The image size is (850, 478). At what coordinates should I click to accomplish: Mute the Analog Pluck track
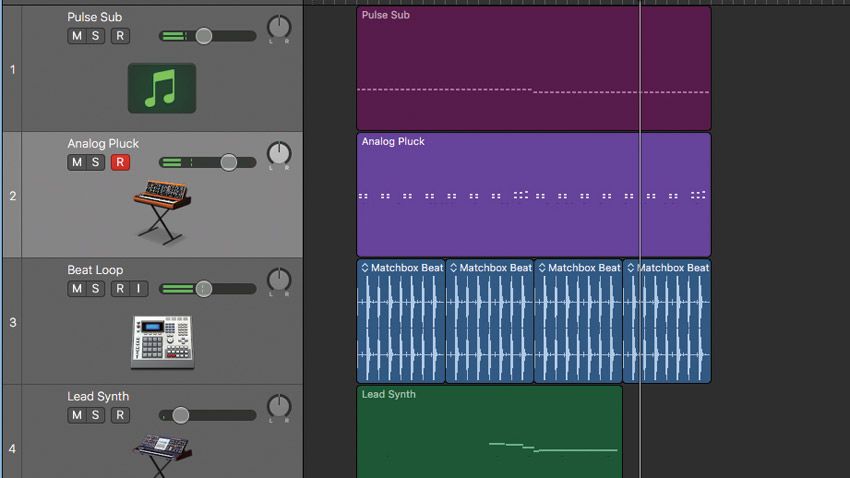76,162
